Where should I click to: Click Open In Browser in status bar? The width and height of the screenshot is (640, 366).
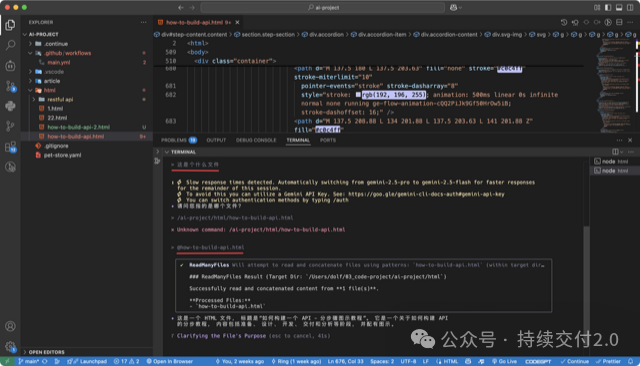pos(169,361)
